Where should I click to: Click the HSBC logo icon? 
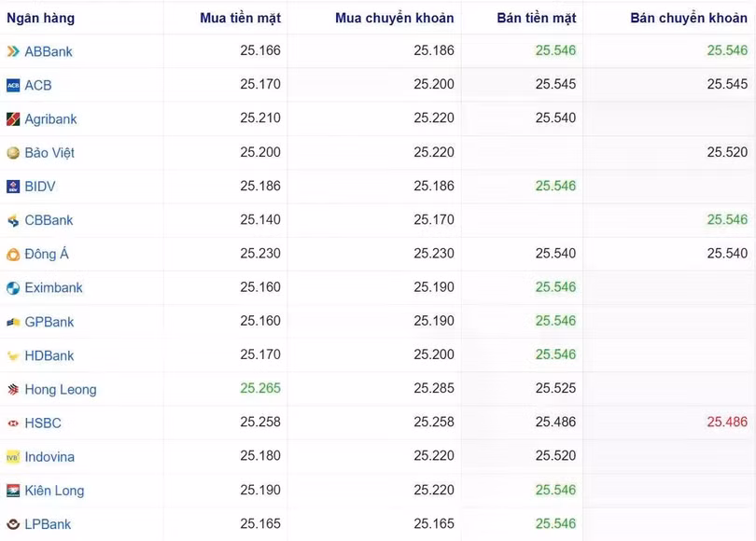(13, 423)
